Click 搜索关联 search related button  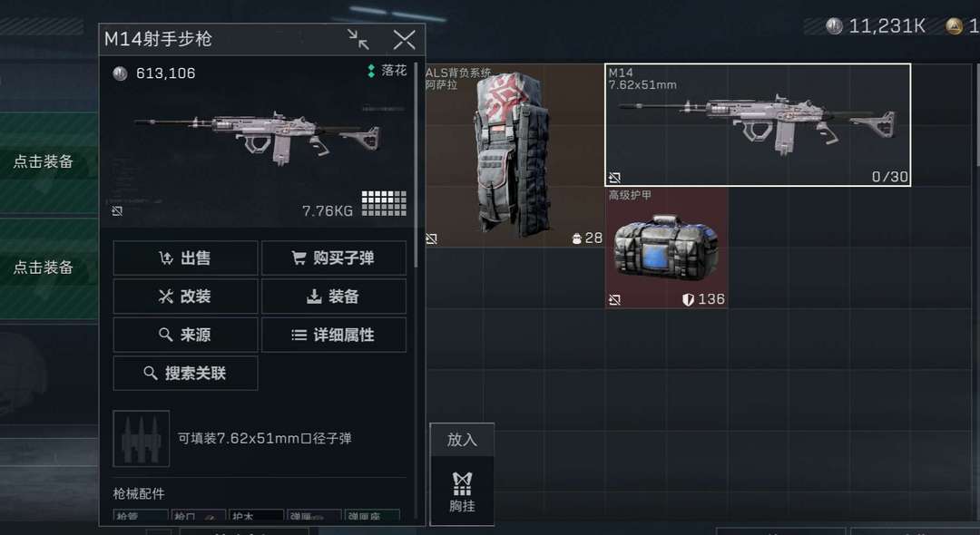click(x=185, y=374)
